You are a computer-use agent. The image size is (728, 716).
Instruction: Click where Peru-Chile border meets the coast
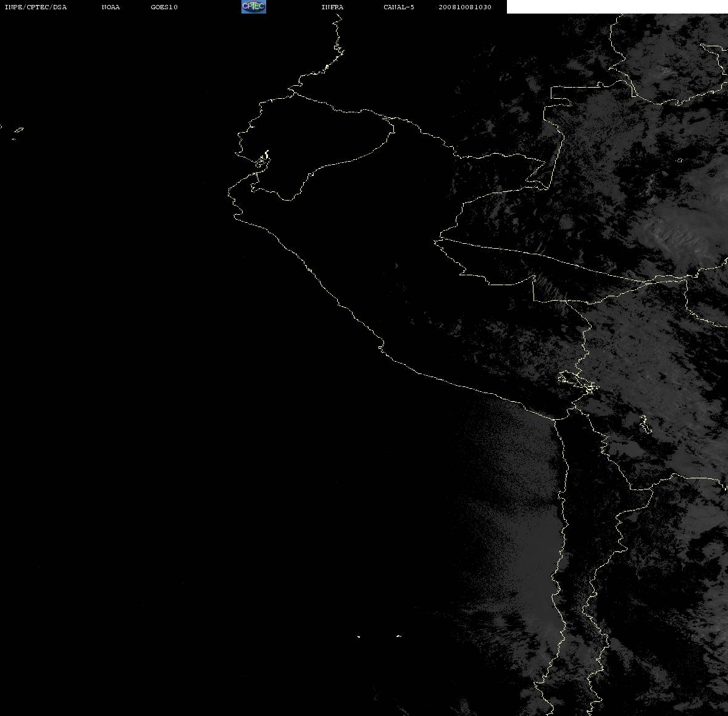tap(555, 419)
